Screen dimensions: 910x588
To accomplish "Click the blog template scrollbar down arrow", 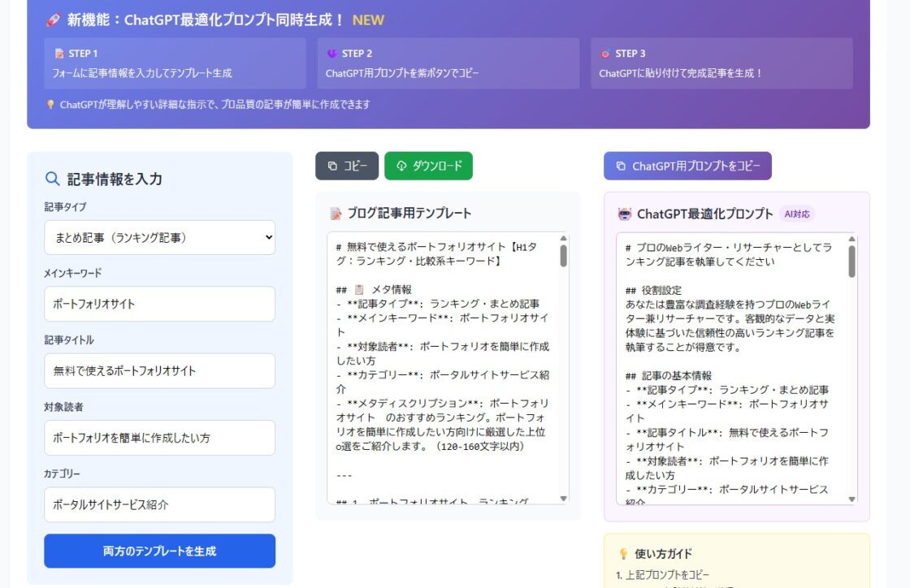I will tap(563, 499).
